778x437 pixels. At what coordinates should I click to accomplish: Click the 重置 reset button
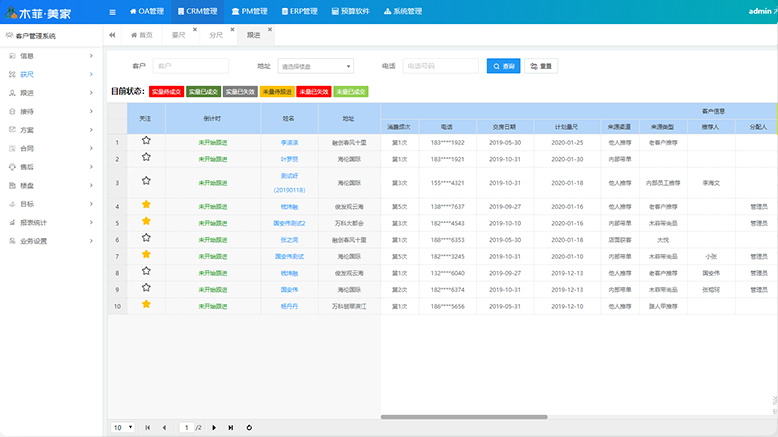tap(541, 66)
